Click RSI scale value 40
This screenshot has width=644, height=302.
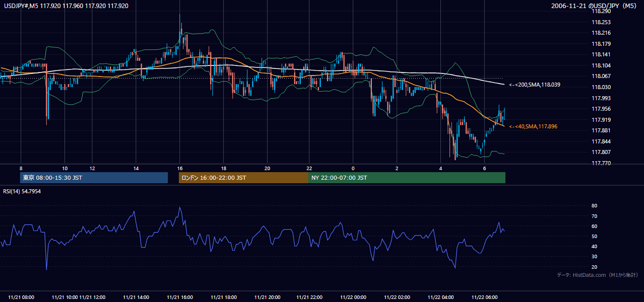pos(594,246)
